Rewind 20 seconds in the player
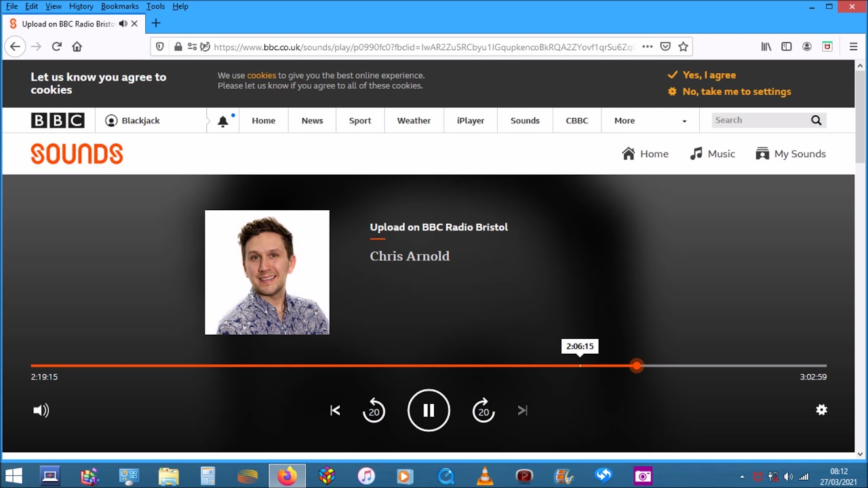The height and width of the screenshot is (488, 868). [x=374, y=410]
